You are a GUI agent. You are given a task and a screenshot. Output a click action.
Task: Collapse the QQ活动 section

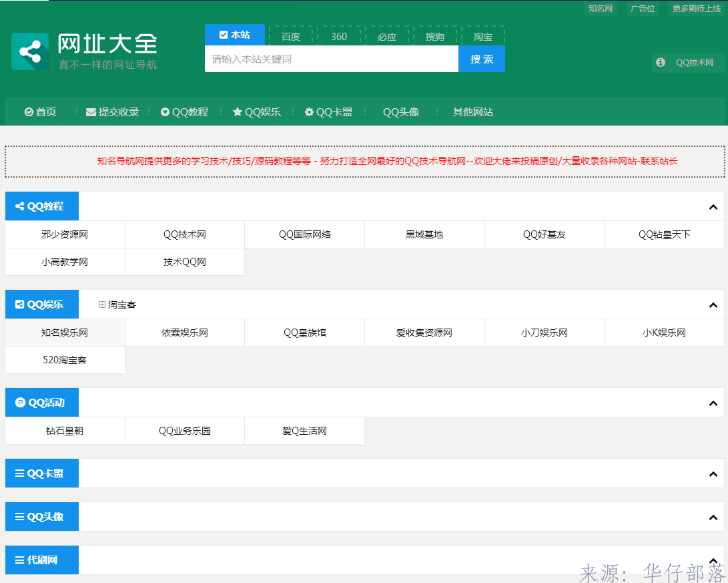(x=713, y=403)
